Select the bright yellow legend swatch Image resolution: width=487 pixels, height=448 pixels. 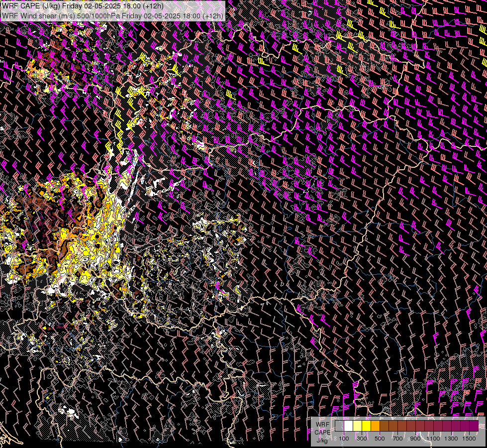pos(366,426)
